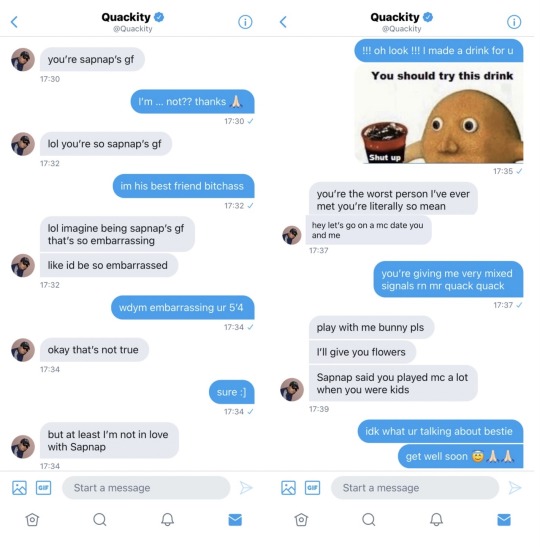Focus right 'Start a message' input field
Screen dimensions: 540x547
click(x=415, y=488)
